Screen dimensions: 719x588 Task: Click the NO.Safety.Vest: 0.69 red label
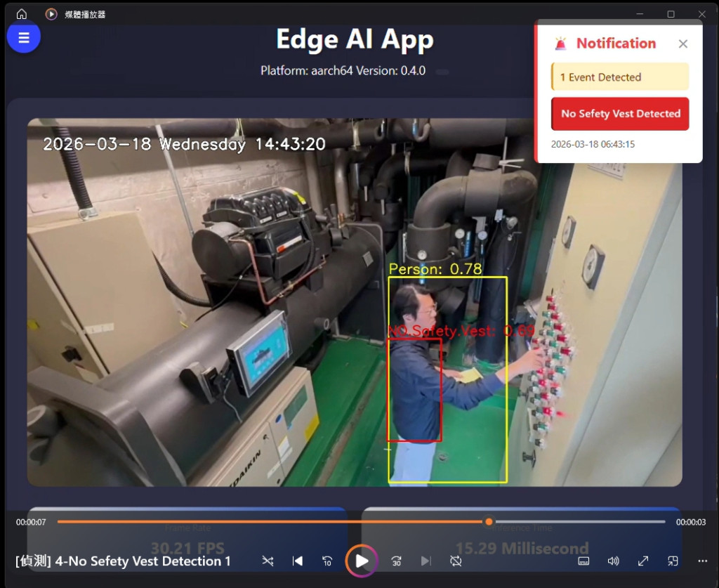point(461,331)
